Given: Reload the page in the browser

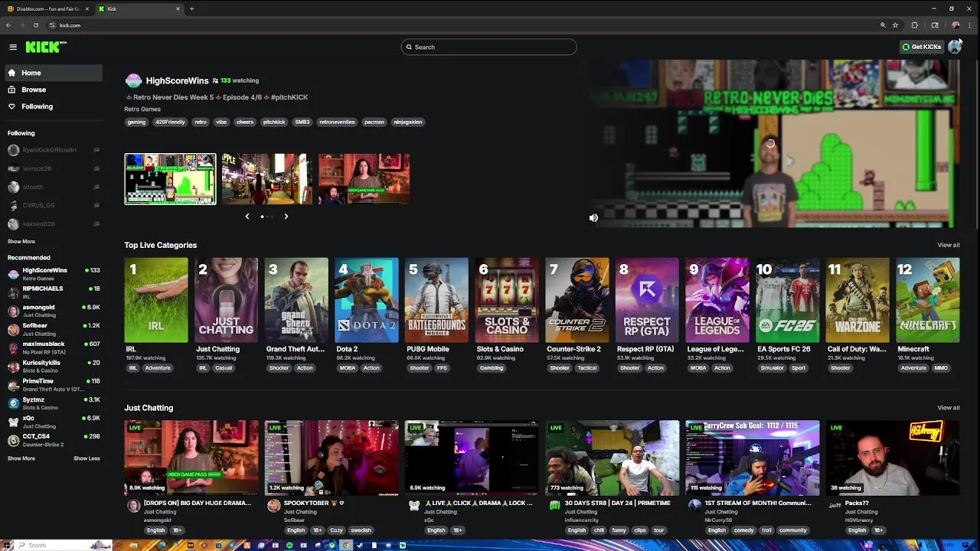Looking at the screenshot, I should [35, 25].
